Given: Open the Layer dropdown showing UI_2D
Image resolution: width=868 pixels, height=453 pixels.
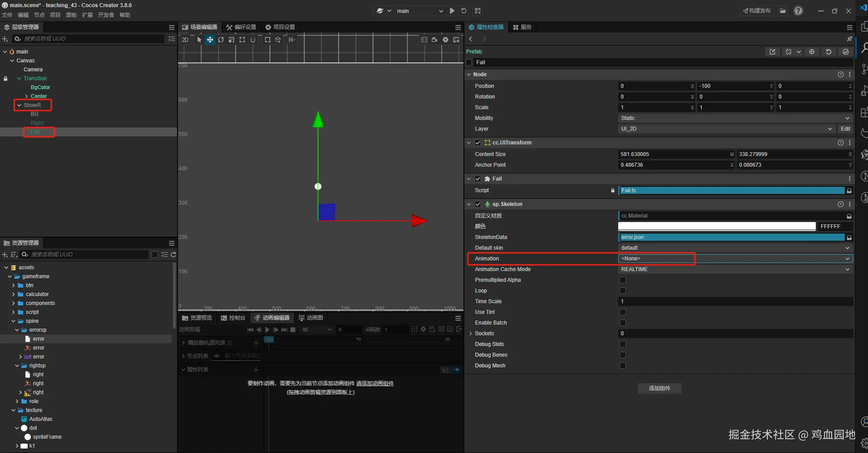Looking at the screenshot, I should tap(727, 129).
